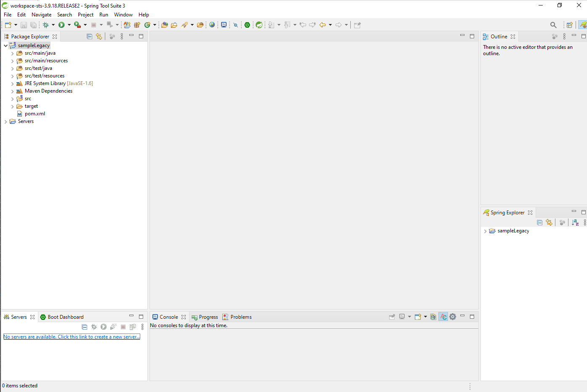Maximize the Outline view panel

click(583, 36)
